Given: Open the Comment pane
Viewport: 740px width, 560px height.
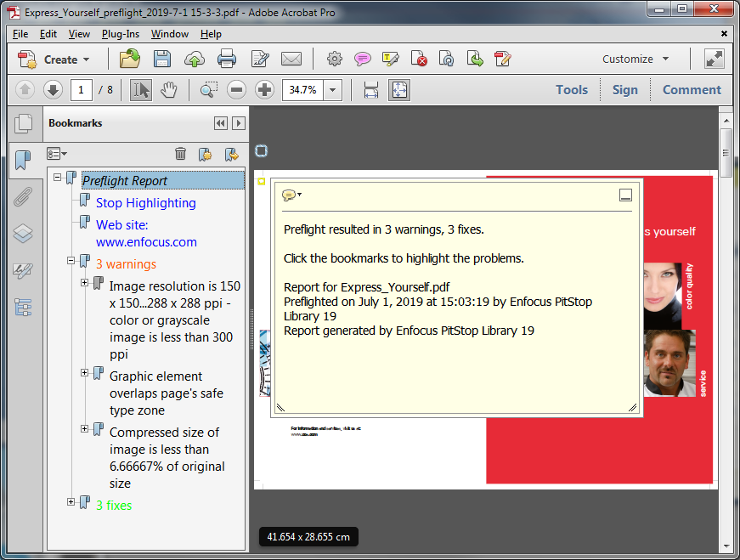Looking at the screenshot, I should [692, 90].
